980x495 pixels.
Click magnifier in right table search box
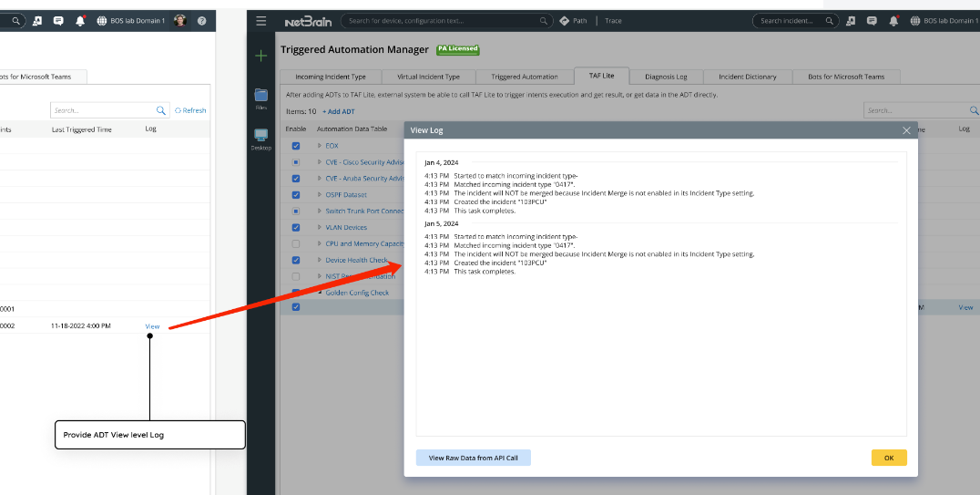[975, 110]
